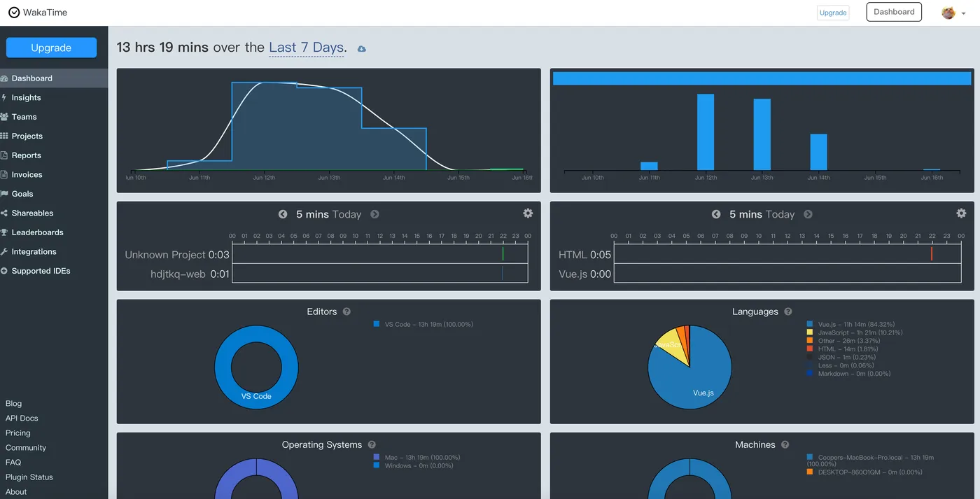
Task: Open the Last 7 Days range dropdown
Action: 306,48
